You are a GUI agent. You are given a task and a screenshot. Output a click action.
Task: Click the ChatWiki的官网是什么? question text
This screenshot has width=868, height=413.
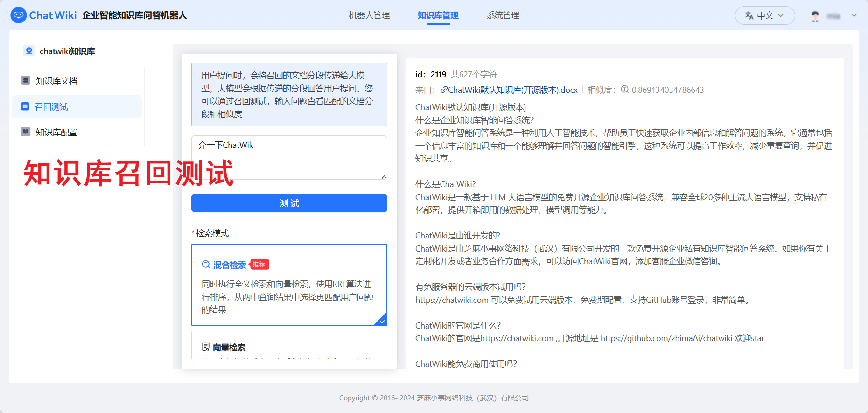[x=458, y=325]
